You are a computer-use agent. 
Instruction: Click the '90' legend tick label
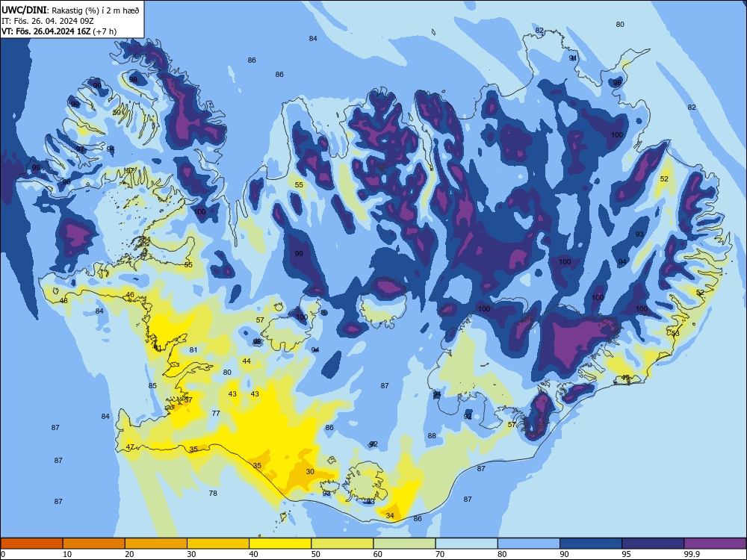point(565,554)
